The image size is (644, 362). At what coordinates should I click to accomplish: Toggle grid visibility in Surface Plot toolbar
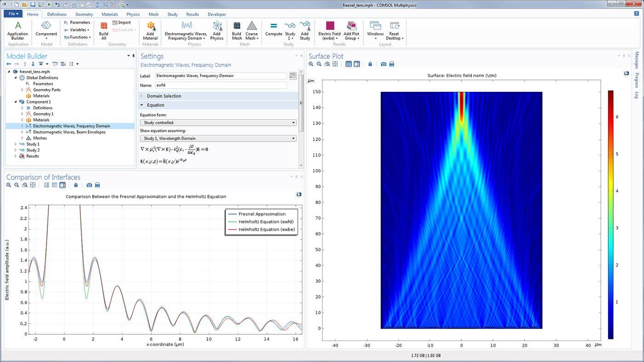(349, 64)
